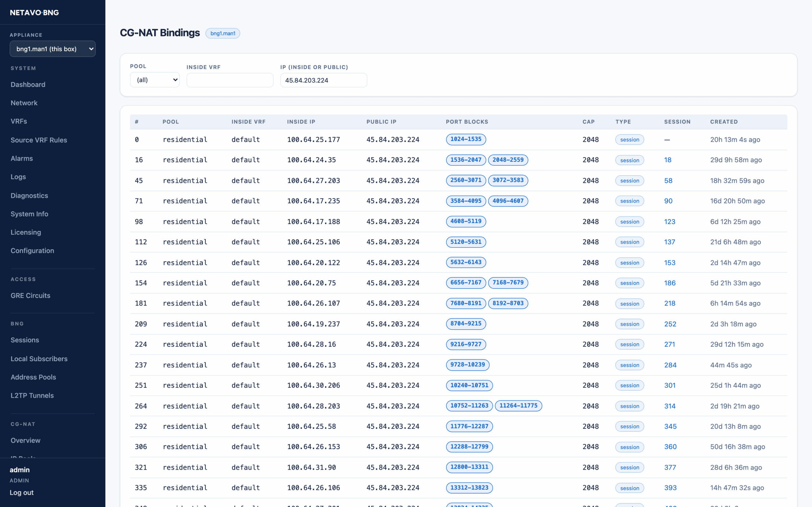812x507 pixels.
Task: Click the session type badge in row 98
Action: [630, 221]
